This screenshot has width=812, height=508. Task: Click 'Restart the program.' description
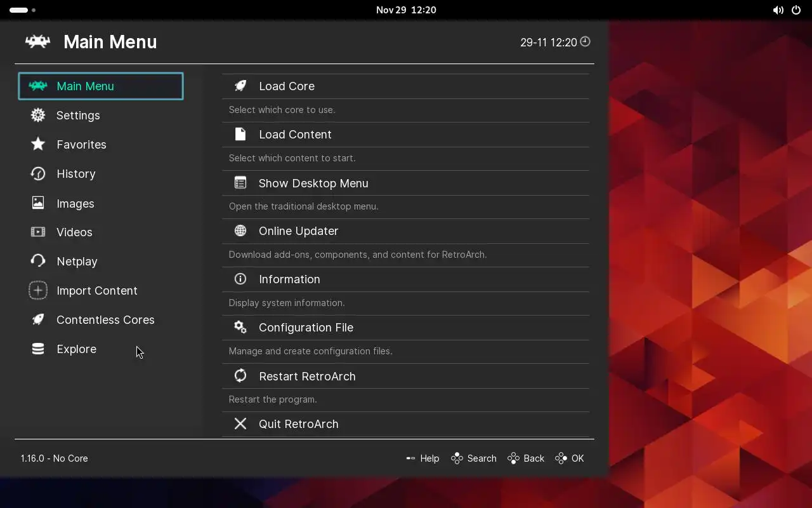(273, 399)
